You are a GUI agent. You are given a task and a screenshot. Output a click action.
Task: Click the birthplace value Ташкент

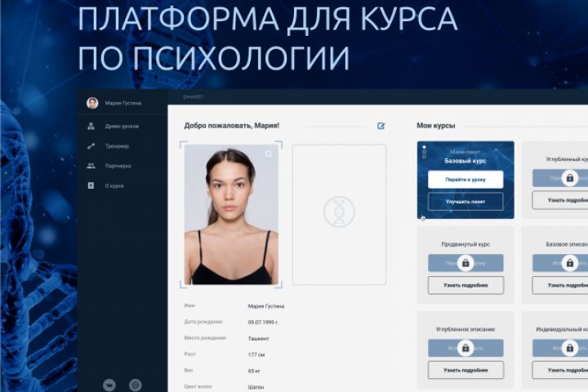(x=258, y=339)
